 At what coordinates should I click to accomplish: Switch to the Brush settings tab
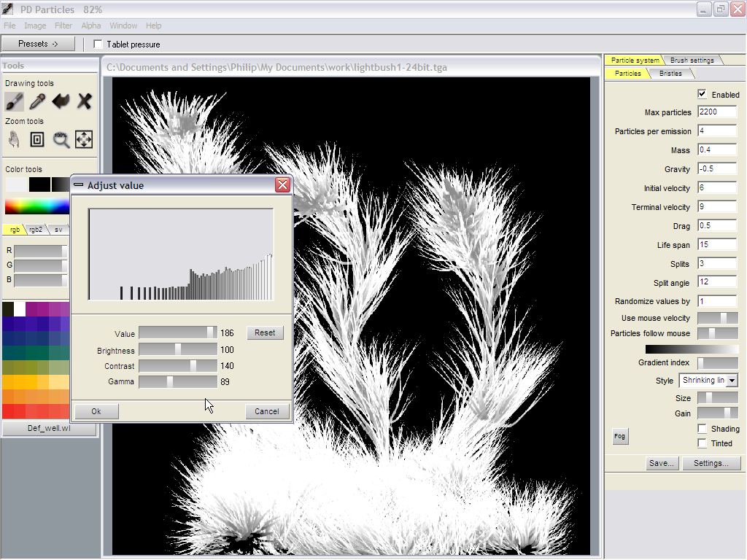(692, 61)
